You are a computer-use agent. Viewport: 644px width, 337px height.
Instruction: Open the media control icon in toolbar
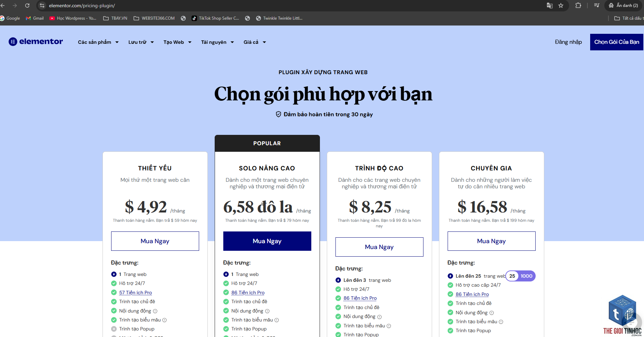click(x=596, y=6)
